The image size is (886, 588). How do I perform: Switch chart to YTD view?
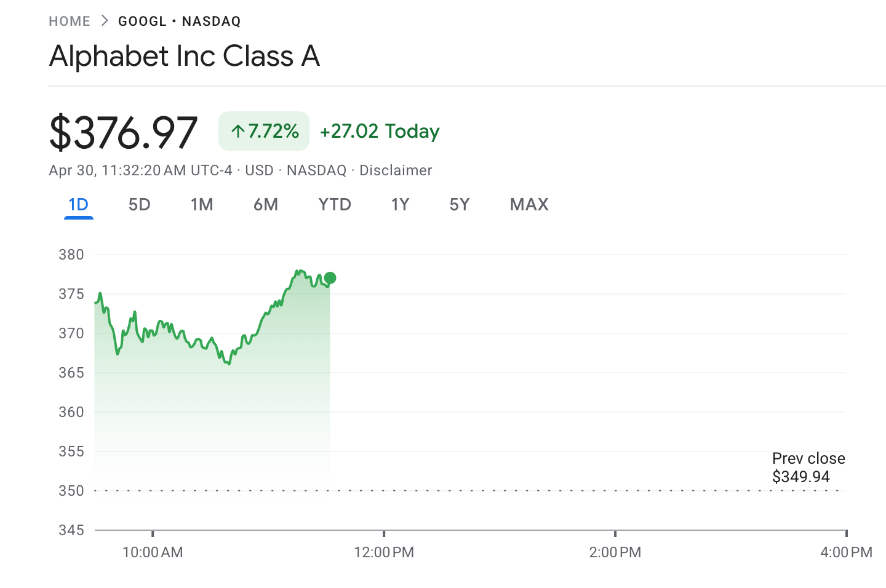335,205
